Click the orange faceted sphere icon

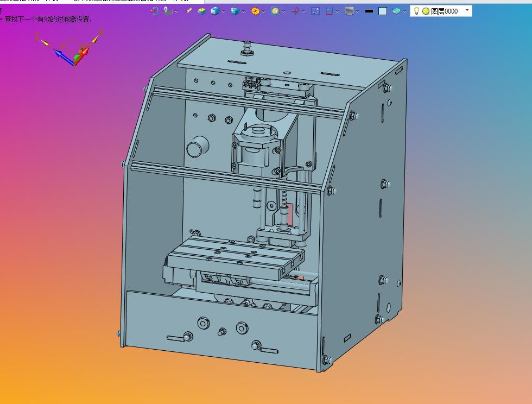click(255, 11)
